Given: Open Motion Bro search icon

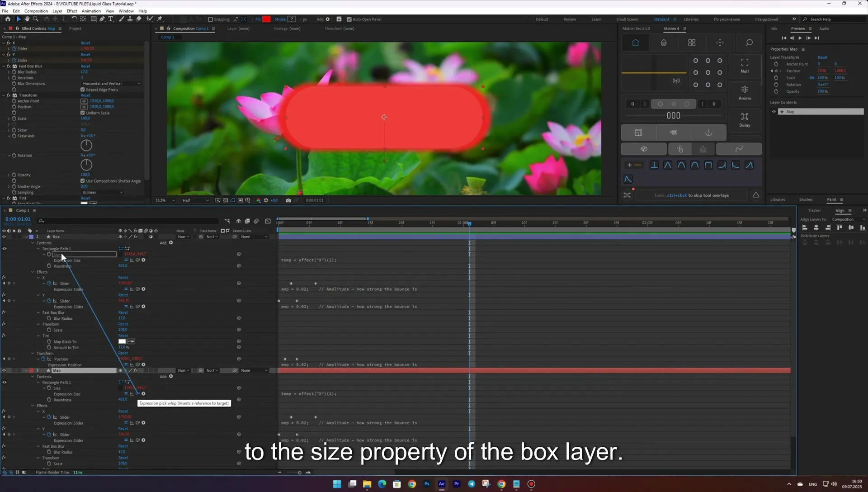Looking at the screenshot, I should pos(749,43).
